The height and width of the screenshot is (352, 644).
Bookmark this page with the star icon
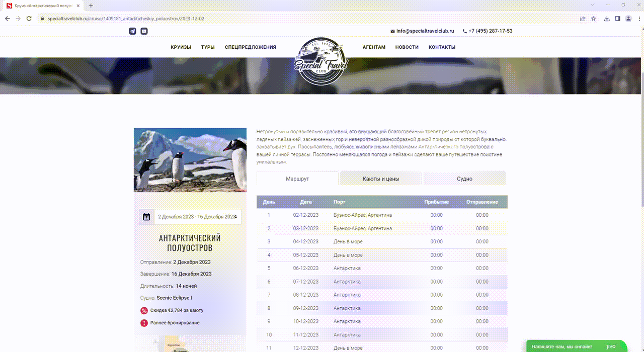pos(594,19)
